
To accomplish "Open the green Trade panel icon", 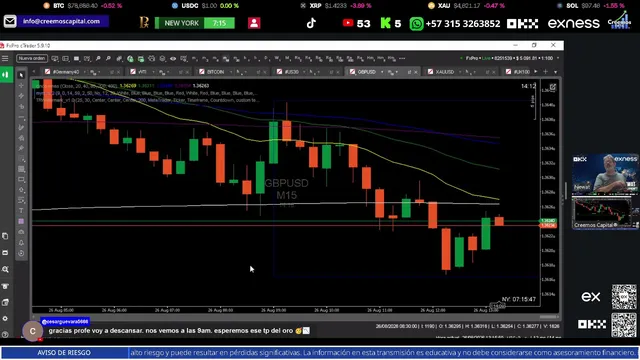I will click(6, 75).
